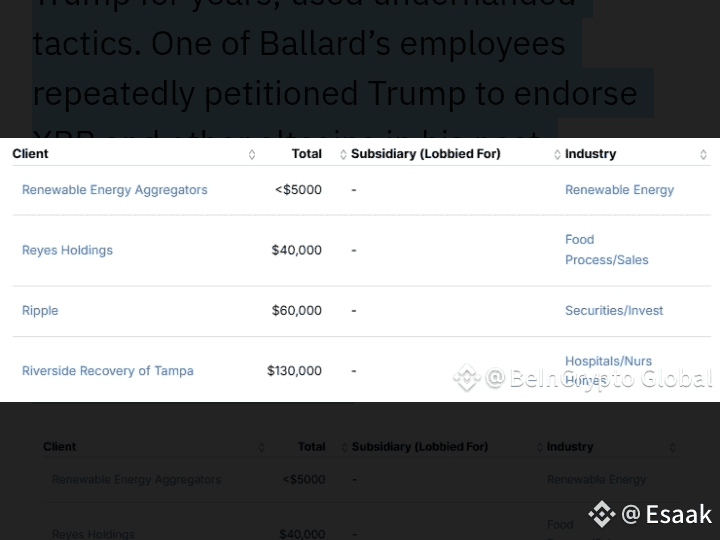Select the Securities/Invest industry link

tap(613, 311)
